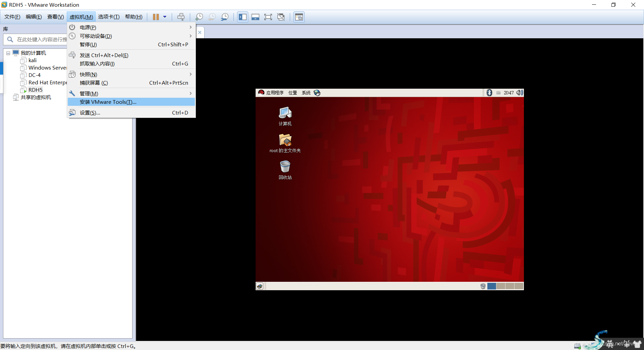The width and height of the screenshot is (644, 350).
Task: Toggle the thumbnail bar view icon
Action: [x=255, y=17]
